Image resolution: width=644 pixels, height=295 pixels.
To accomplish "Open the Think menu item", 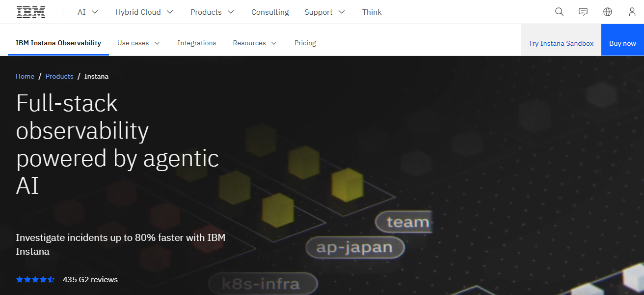I will click(372, 12).
